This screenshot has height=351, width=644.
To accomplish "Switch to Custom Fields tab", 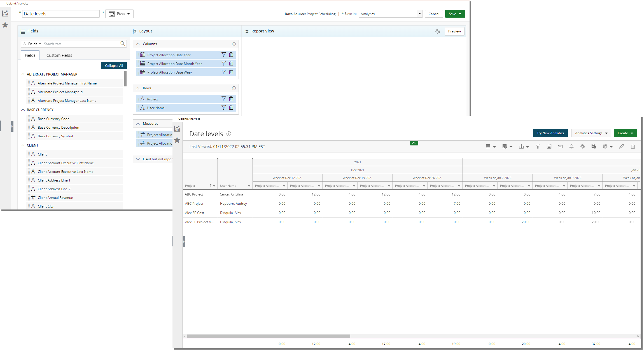I will pyautogui.click(x=59, y=55).
